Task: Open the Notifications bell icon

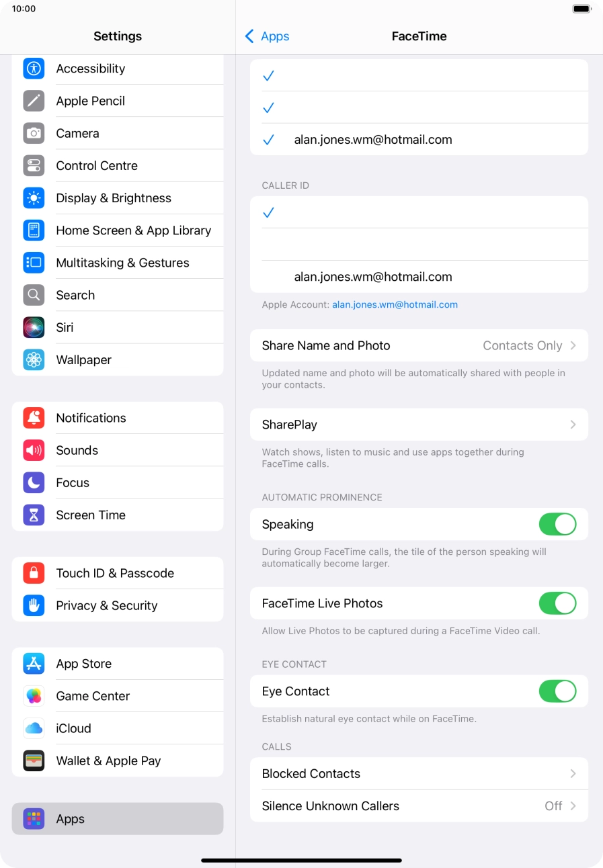Action: coord(34,418)
